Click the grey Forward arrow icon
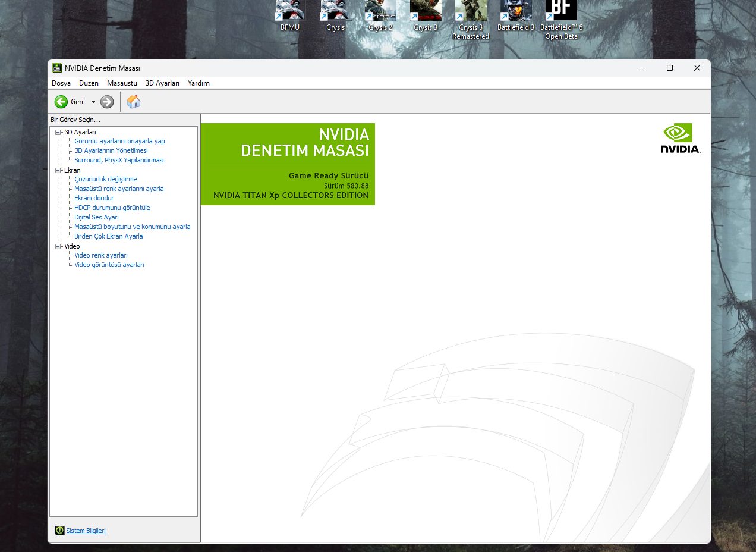The image size is (756, 552). point(107,102)
